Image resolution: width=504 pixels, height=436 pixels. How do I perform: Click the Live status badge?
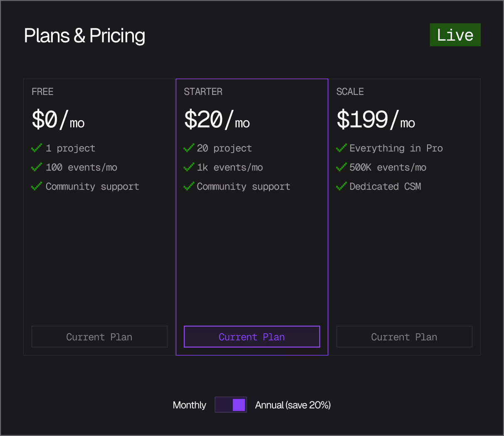point(455,35)
